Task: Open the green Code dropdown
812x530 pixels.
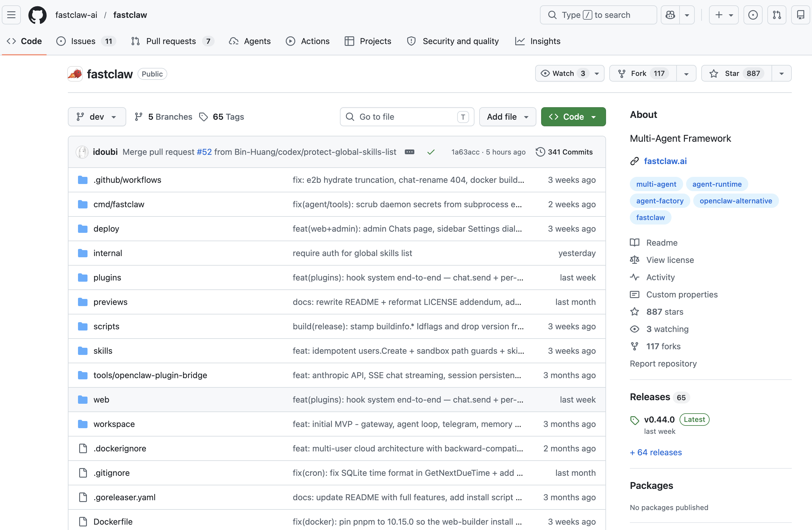Action: 573,117
